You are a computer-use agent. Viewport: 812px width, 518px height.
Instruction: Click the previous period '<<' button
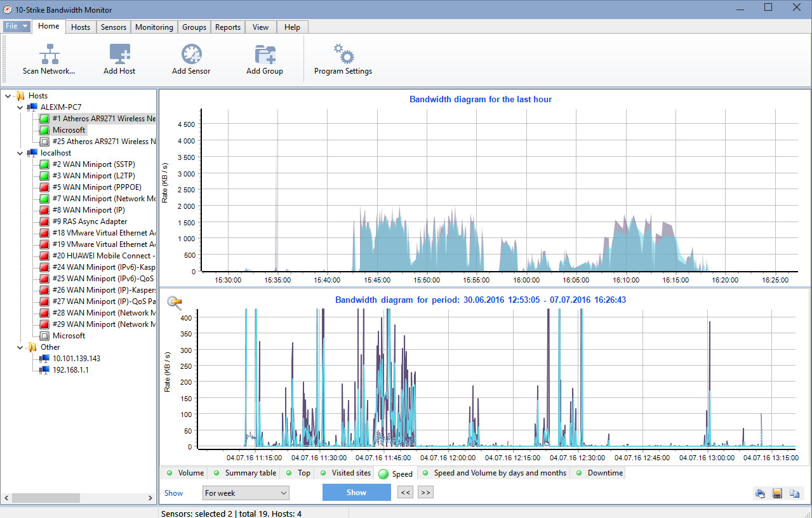[405, 493]
